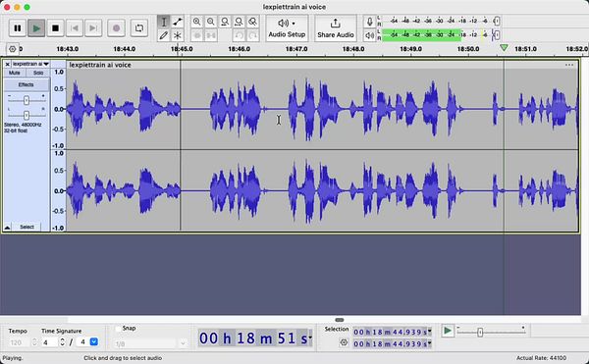Viewport: 589px width, 364px height.
Task: Select the Envelope tool
Action: click(x=178, y=22)
